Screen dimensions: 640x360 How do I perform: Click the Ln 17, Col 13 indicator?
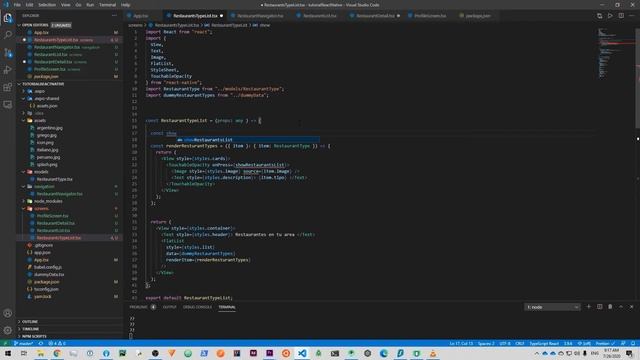click(x=461, y=343)
